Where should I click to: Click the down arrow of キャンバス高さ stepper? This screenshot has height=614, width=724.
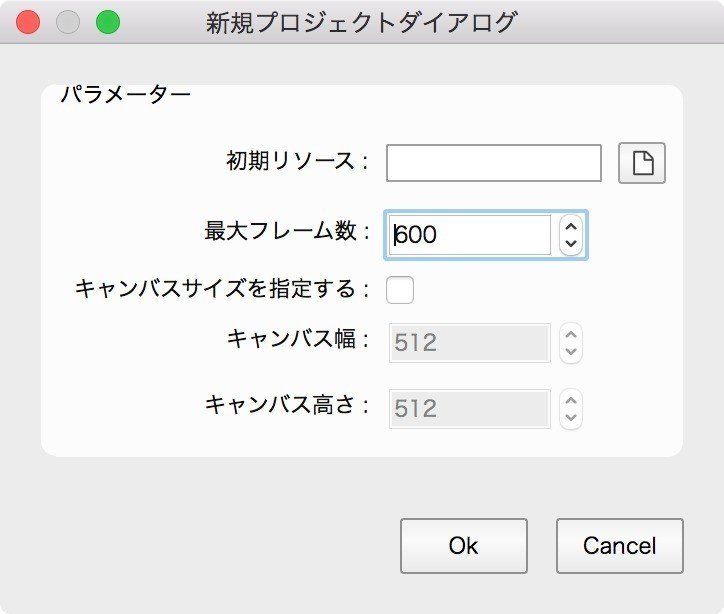(571, 418)
